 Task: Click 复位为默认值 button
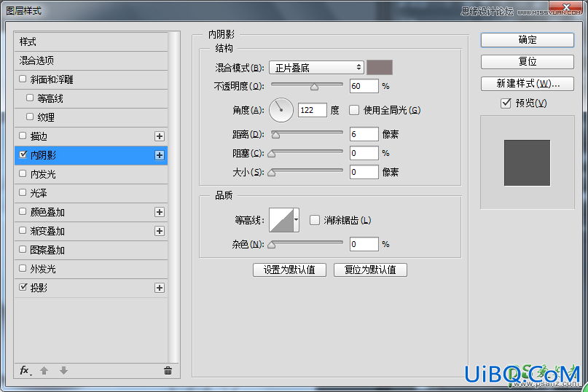pos(370,270)
